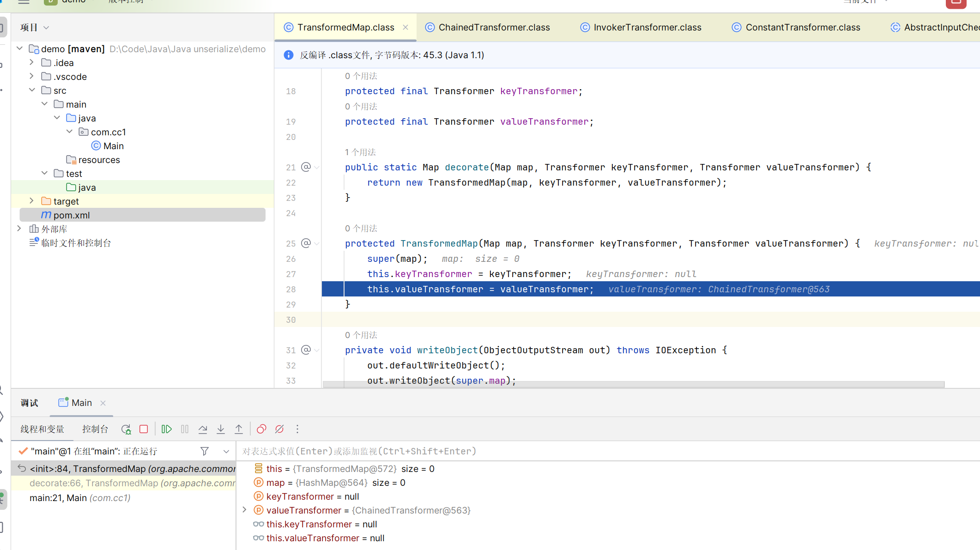Expand the target folder
980x550 pixels.
coord(32,201)
